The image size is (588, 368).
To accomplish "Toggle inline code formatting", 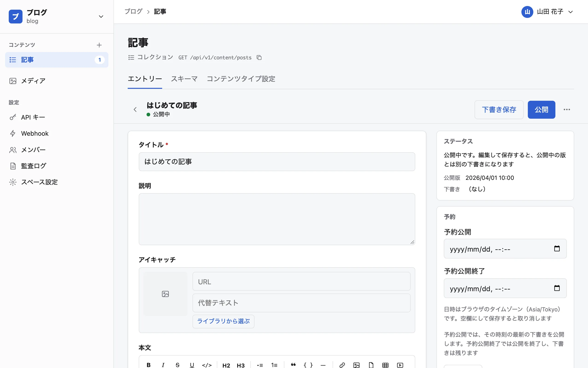I will click(207, 365).
